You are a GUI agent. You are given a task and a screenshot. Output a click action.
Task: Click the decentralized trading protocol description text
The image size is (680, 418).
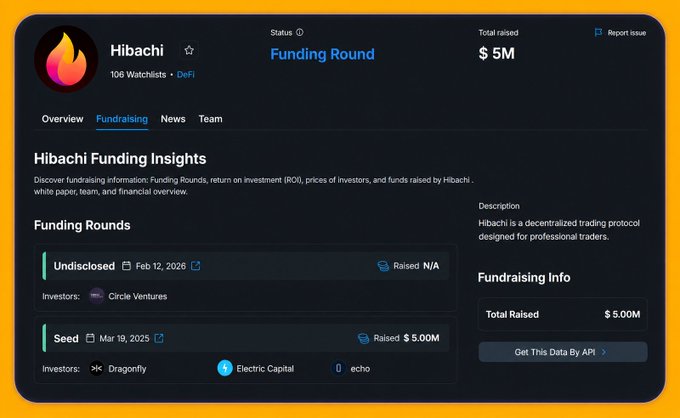coord(559,230)
